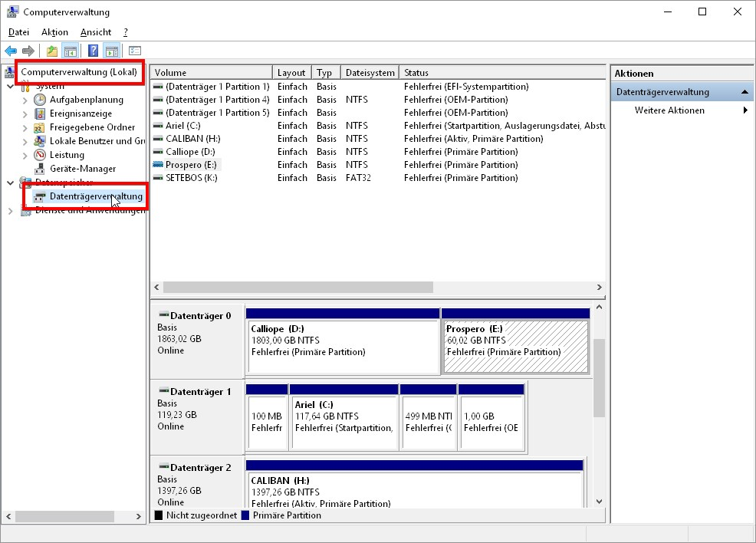Open the ? help menu

pyautogui.click(x=125, y=32)
